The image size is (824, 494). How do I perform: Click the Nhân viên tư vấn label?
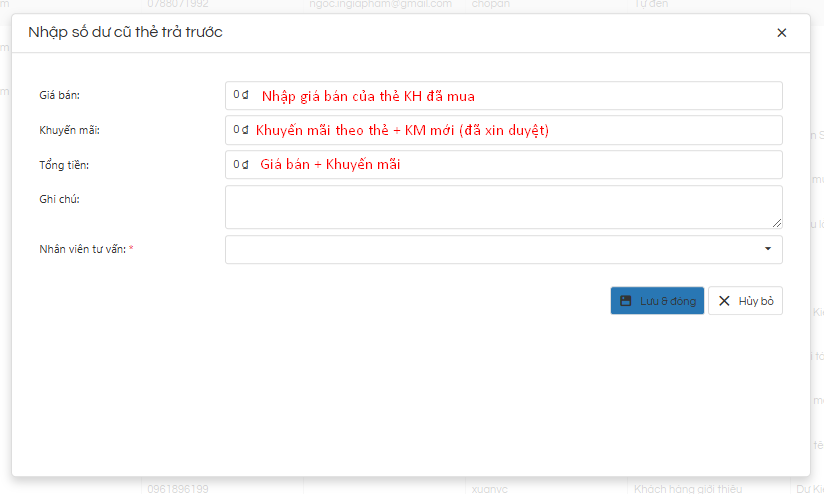(82, 249)
